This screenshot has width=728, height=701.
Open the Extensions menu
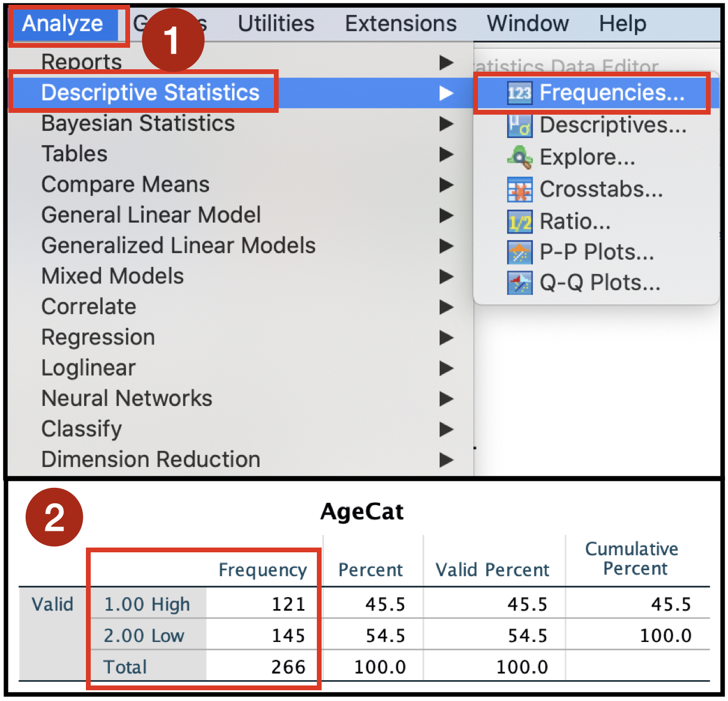click(400, 23)
